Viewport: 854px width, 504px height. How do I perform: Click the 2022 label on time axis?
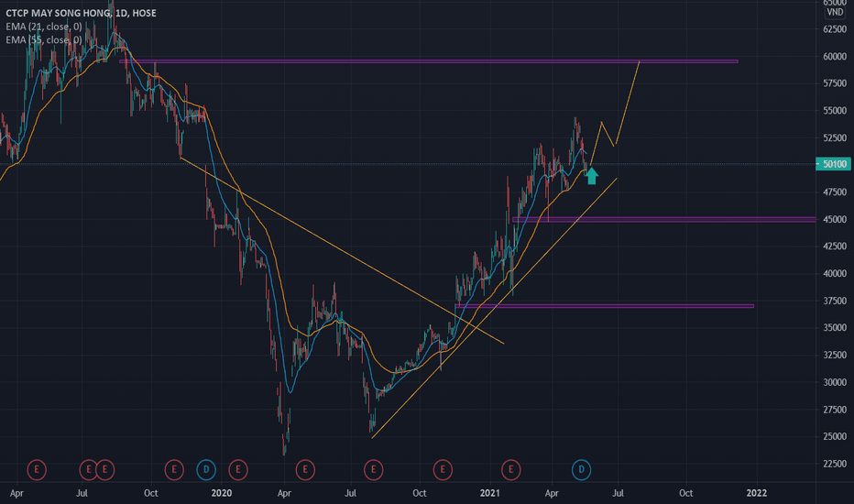[x=756, y=493]
